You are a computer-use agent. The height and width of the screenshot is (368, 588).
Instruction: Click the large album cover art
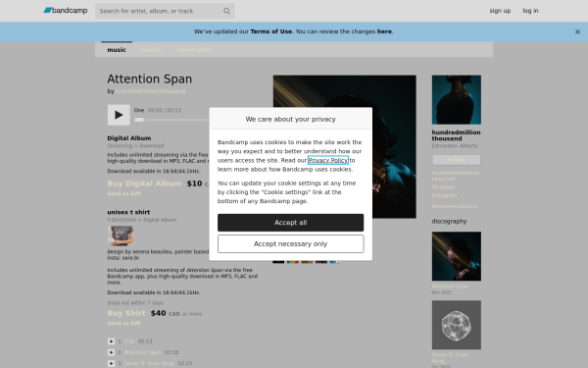(x=345, y=147)
